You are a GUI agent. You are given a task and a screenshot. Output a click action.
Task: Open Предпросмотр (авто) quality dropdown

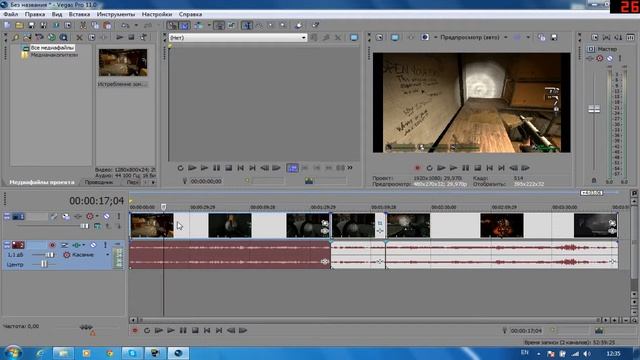click(x=505, y=38)
